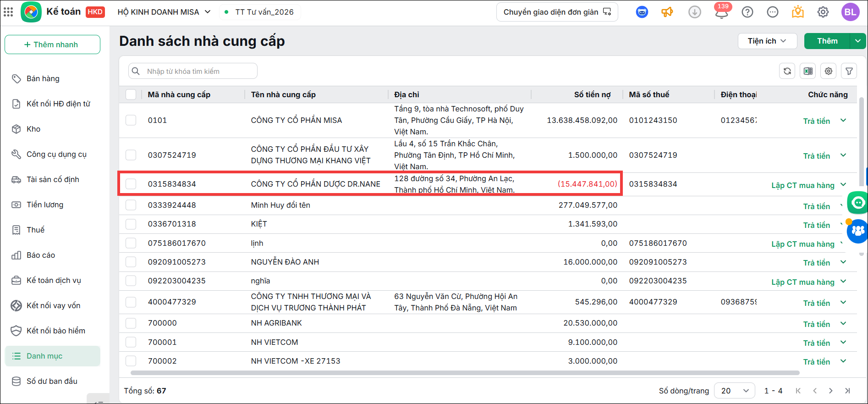Click the horizontal scrollbar under the table
This screenshot has width=868, height=404.
(x=465, y=373)
